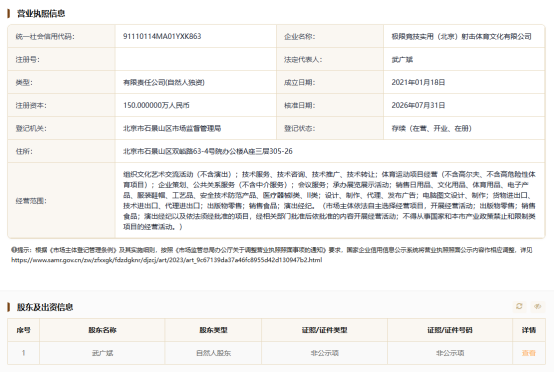Click the 证照/证件类型 column header

(x=324, y=330)
